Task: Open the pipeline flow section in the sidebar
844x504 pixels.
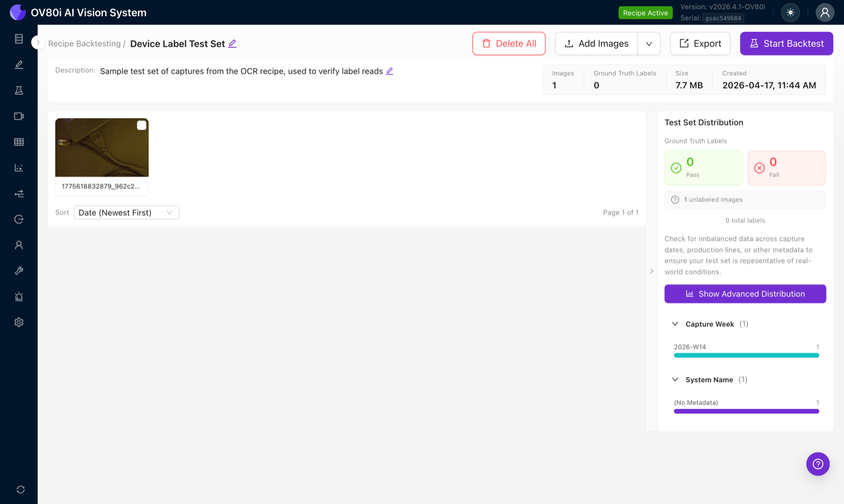Action: tap(19, 193)
